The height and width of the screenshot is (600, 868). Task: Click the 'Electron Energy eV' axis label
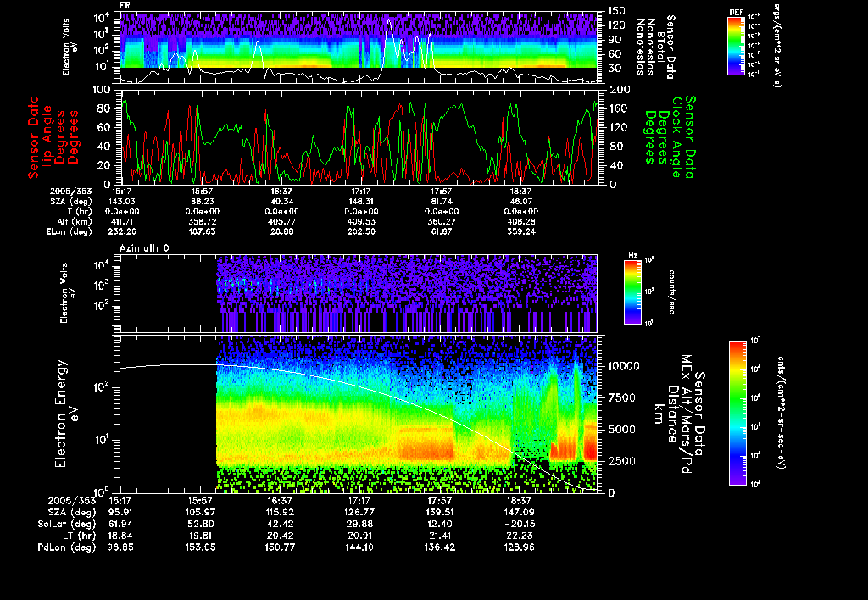[x=68, y=414]
